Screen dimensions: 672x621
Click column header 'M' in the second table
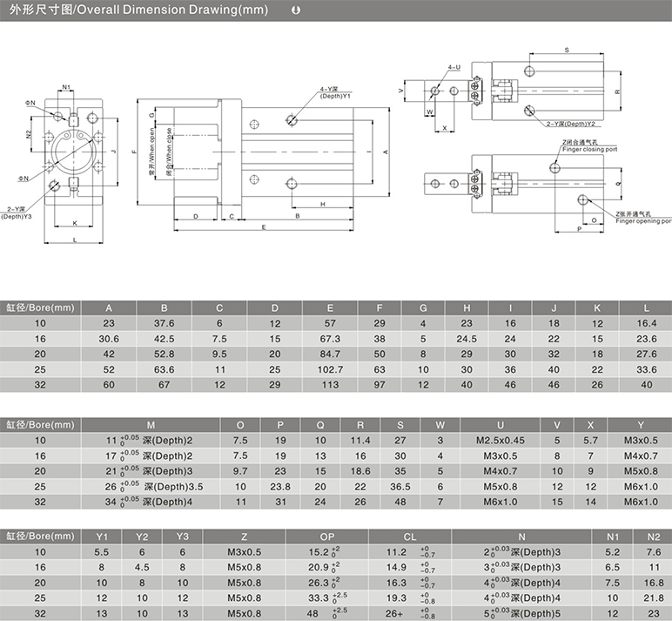point(151,425)
